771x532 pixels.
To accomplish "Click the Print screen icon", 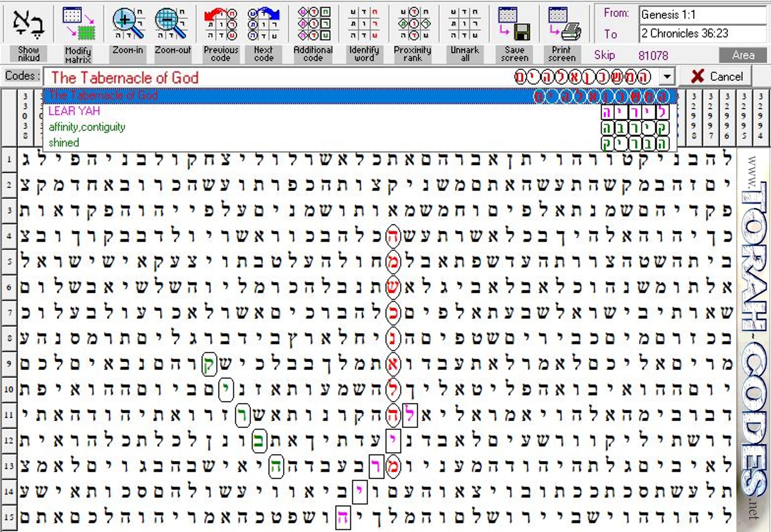I will [562, 24].
